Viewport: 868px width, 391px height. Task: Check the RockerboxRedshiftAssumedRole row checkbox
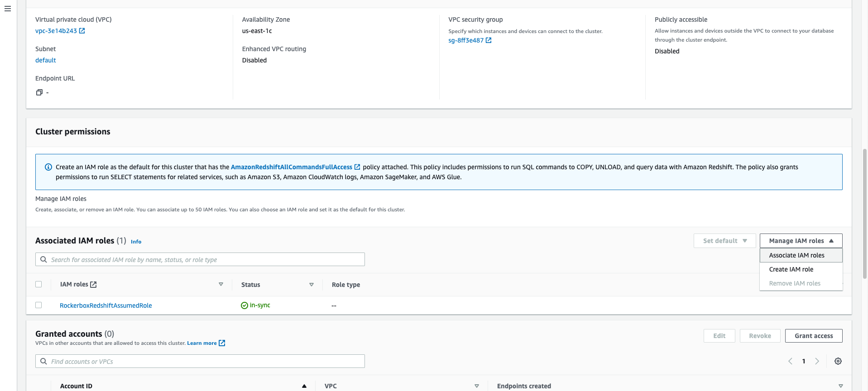pos(38,305)
